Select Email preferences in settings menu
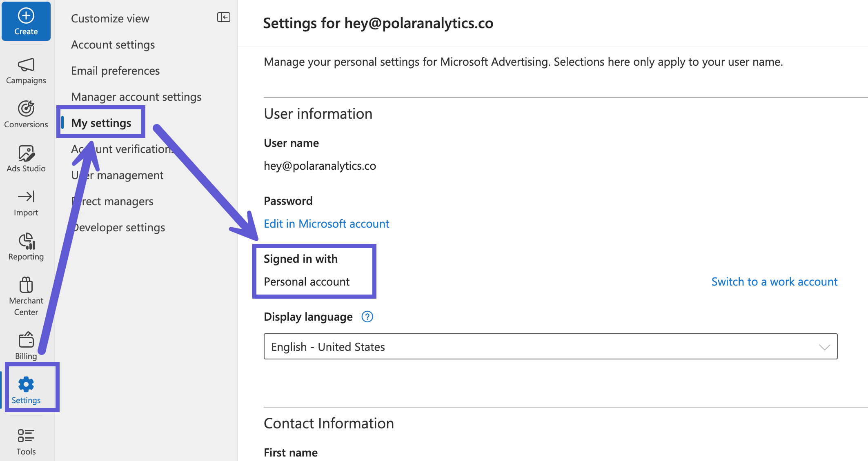The height and width of the screenshot is (461, 868). tap(116, 71)
